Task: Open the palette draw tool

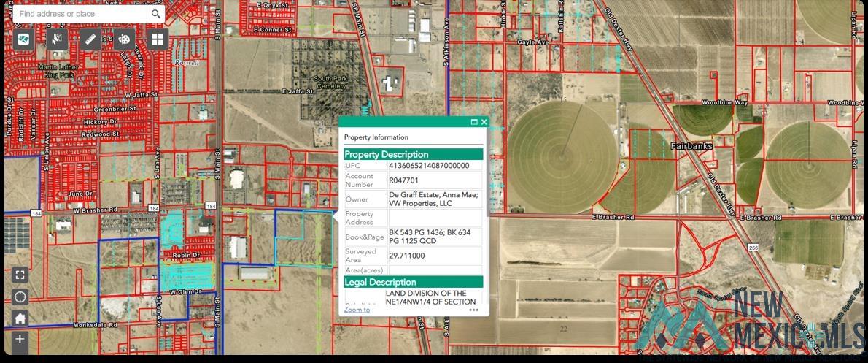Action: coord(124,39)
